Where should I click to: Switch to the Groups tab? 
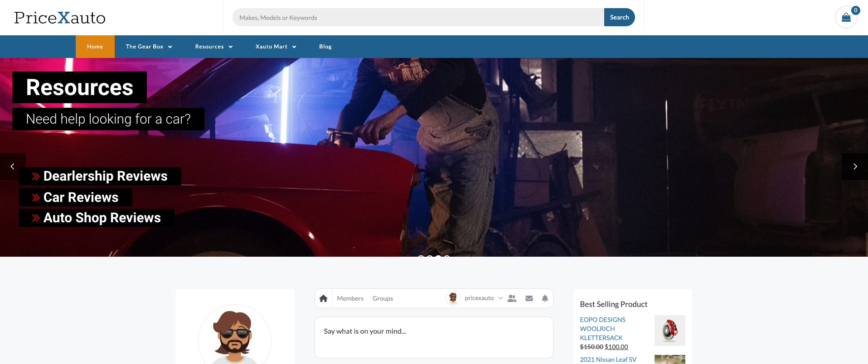383,298
